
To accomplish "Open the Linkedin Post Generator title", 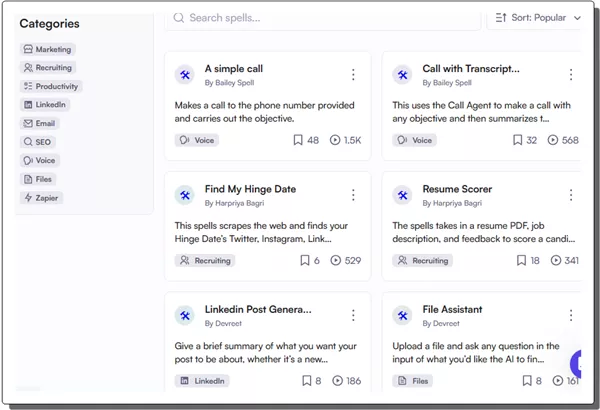I will tap(258, 309).
